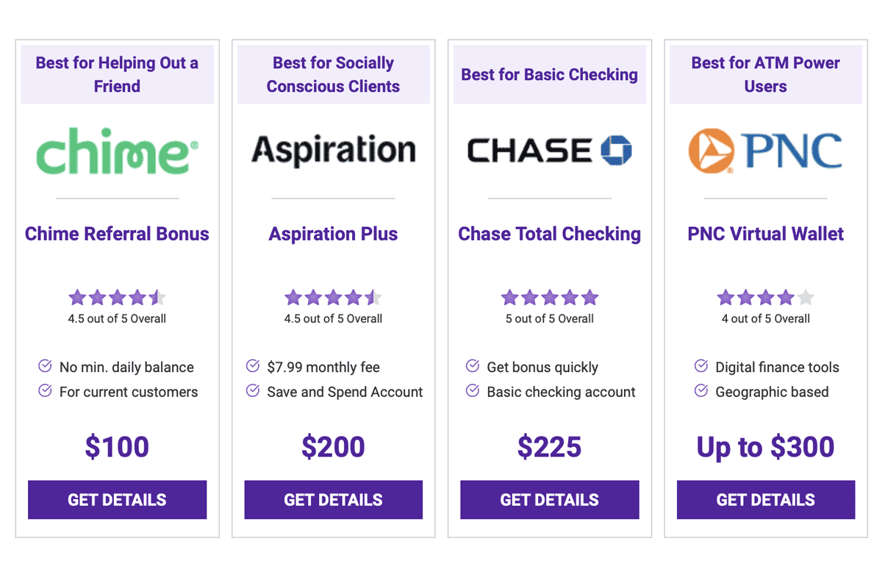The width and height of the screenshot is (882, 588).
Task: Click checkmark beside $7.99 monthly fee
Action: (x=253, y=366)
